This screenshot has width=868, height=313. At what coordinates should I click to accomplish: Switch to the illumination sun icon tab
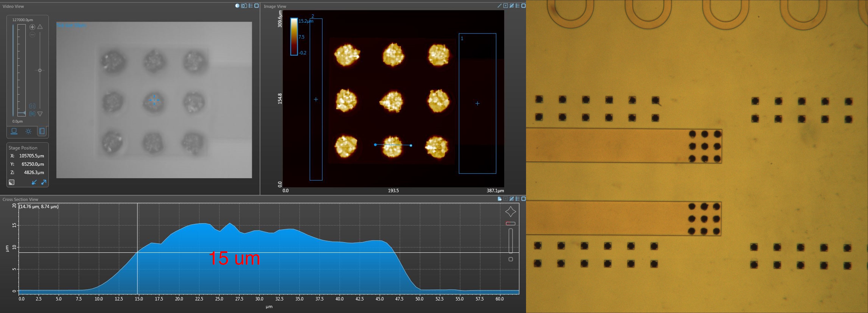[x=28, y=131]
